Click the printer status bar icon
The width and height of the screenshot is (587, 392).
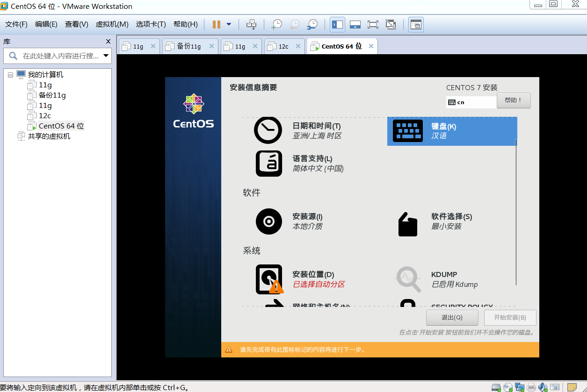pyautogui.click(x=531, y=387)
